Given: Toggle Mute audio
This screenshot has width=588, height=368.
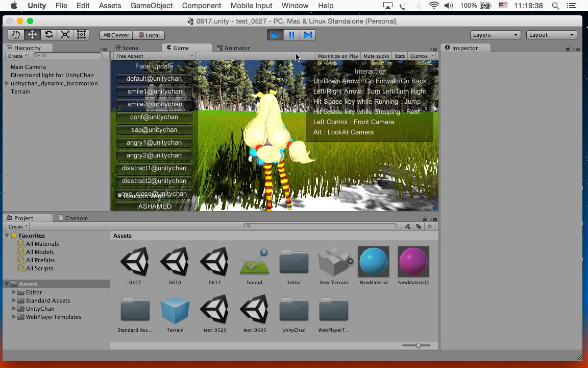Looking at the screenshot, I should [376, 56].
